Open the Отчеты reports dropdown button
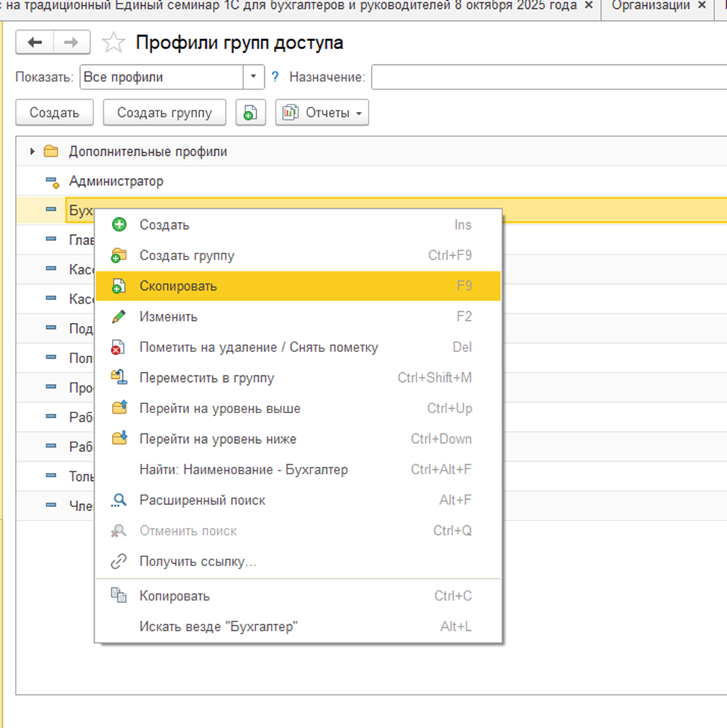The image size is (727, 728). click(322, 113)
